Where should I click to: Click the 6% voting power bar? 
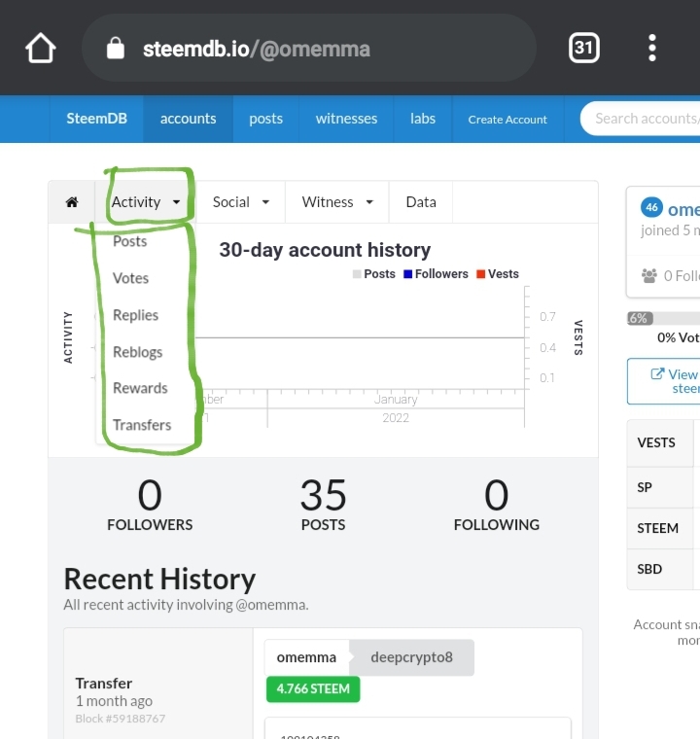point(640,319)
